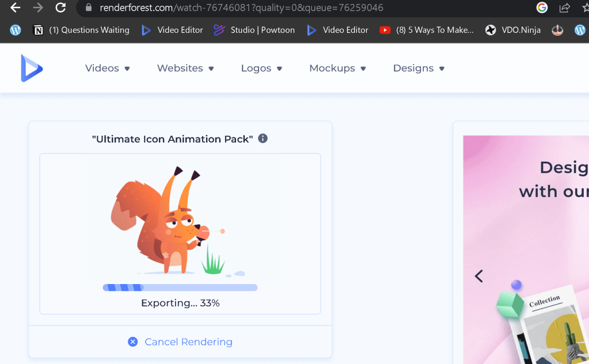Expand the Designs menu
This screenshot has width=589, height=364.
click(x=419, y=68)
